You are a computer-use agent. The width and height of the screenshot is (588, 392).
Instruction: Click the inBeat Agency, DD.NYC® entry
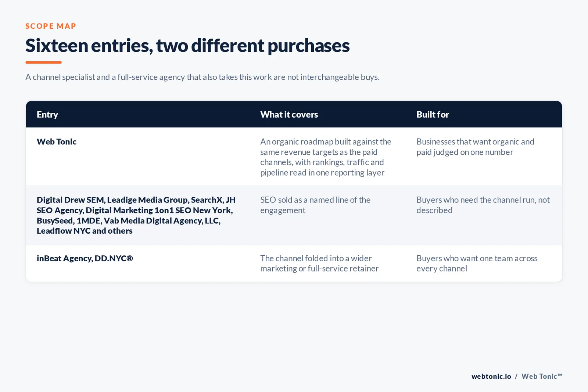[85, 258]
